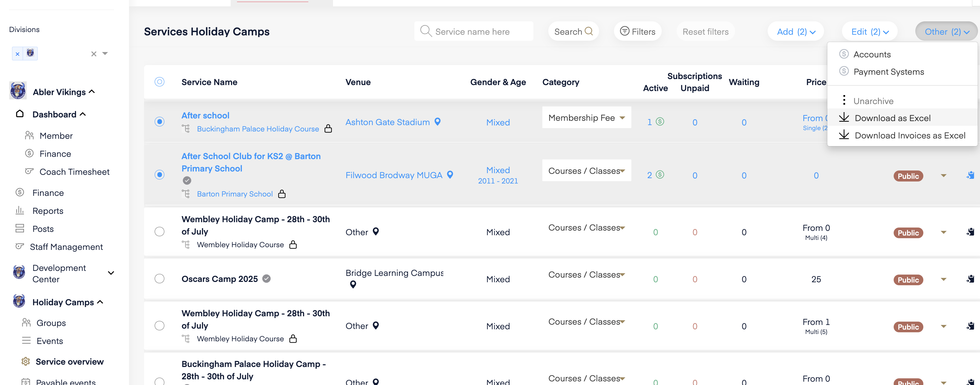
Task: Choose Download as Excel from the menu
Action: tap(892, 118)
